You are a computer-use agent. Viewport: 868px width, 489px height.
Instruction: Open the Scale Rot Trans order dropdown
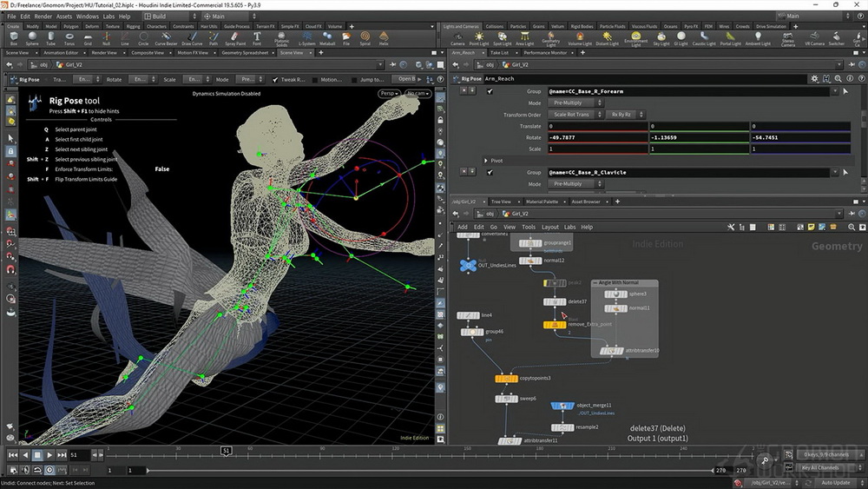pyautogui.click(x=575, y=115)
